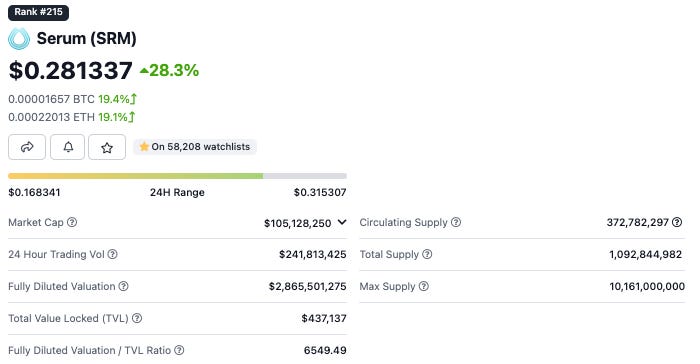Click the Rank #215 badge
The width and height of the screenshot is (700, 364).
pyautogui.click(x=38, y=12)
